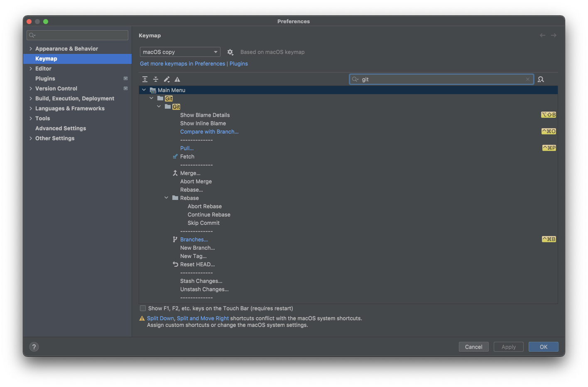Select the Show Blame Details action
588x387 pixels.
pos(205,115)
